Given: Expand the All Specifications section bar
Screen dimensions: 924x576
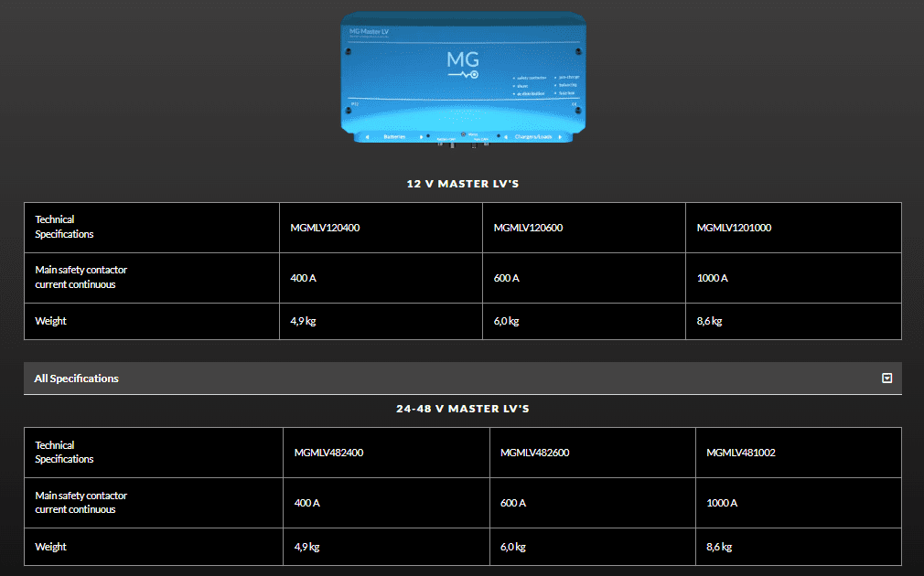Looking at the screenshot, I should click(457, 379).
